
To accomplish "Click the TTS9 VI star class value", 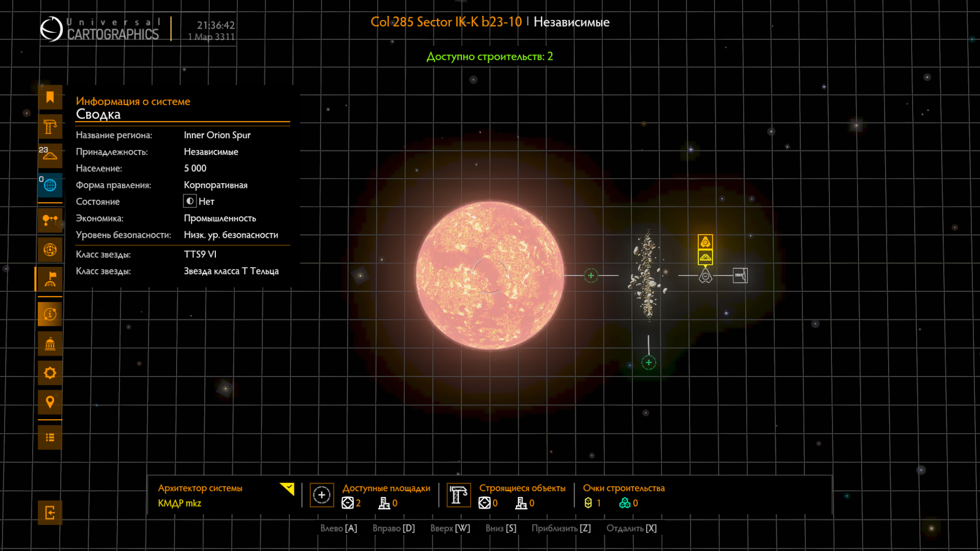I will tap(200, 254).
